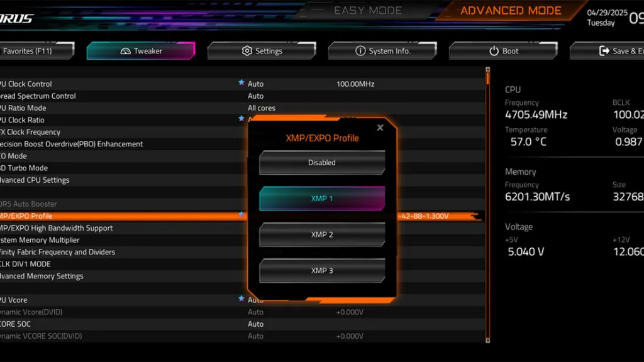Open the Boot tab
This screenshot has width=644, height=362.
[x=503, y=51]
